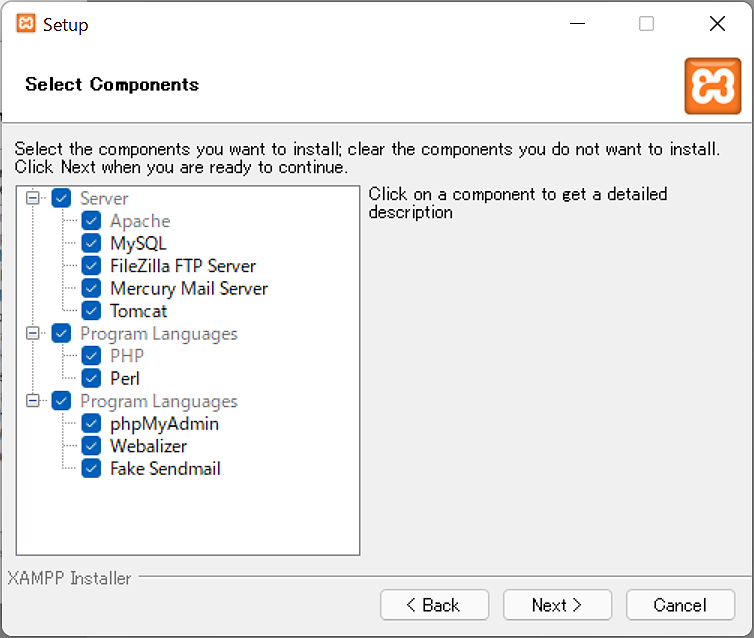Uncheck the Fake Sendmail checkbox
The width and height of the screenshot is (754, 638).
pyautogui.click(x=92, y=469)
